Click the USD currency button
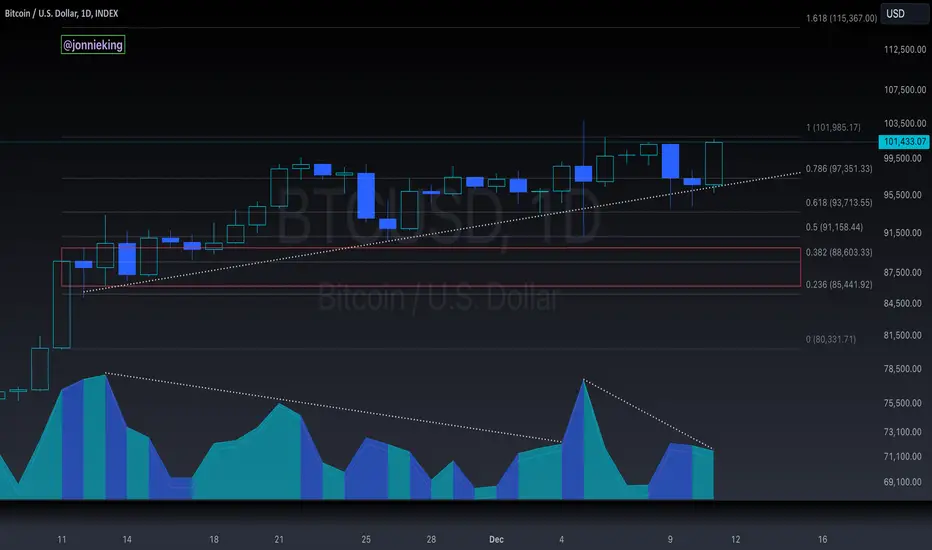932x550 pixels. (x=904, y=14)
